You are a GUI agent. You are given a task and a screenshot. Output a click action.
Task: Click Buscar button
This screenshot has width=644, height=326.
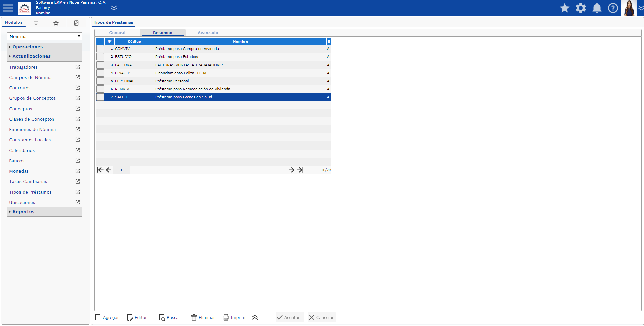tap(170, 317)
